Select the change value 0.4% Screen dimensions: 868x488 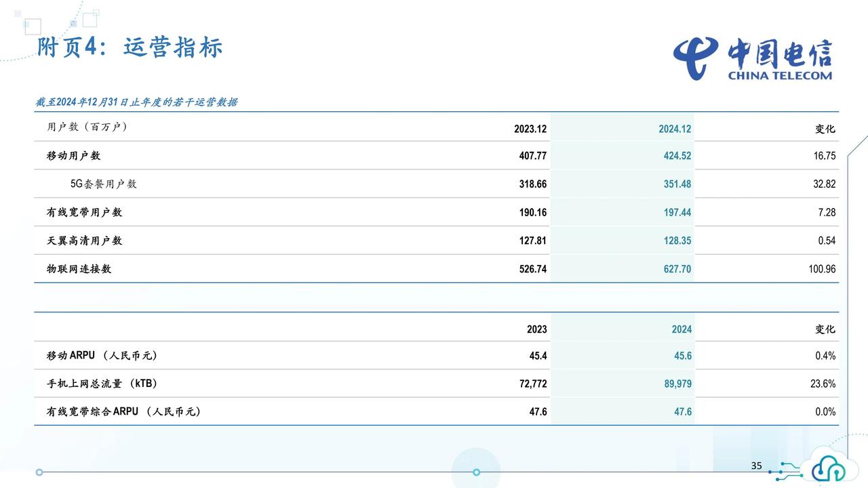825,356
